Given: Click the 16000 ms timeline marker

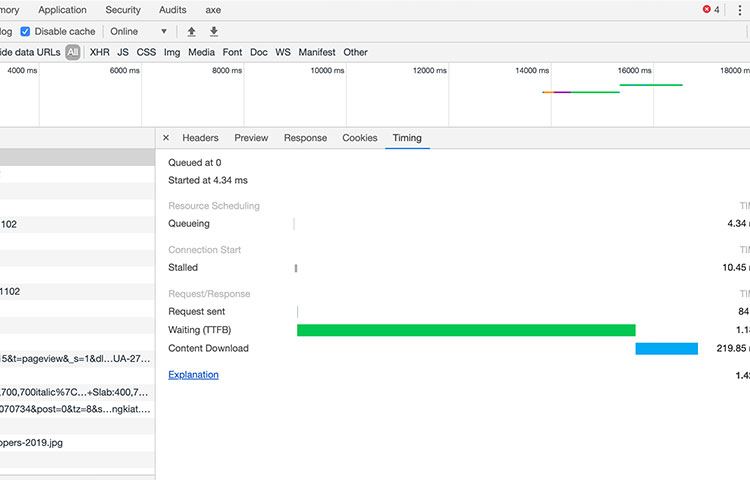Looking at the screenshot, I should click(x=634, y=71).
